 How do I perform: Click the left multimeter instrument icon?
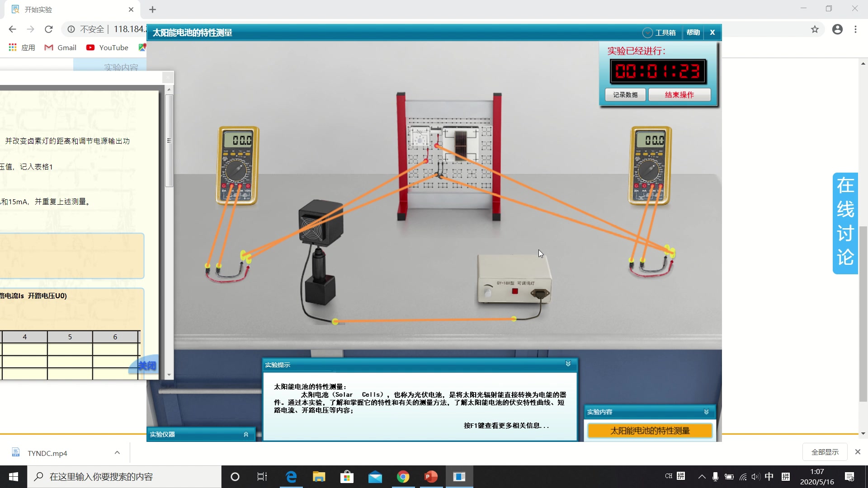click(238, 167)
